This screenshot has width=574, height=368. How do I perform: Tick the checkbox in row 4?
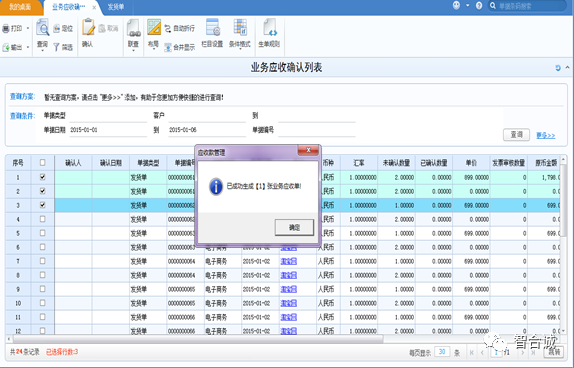42,219
